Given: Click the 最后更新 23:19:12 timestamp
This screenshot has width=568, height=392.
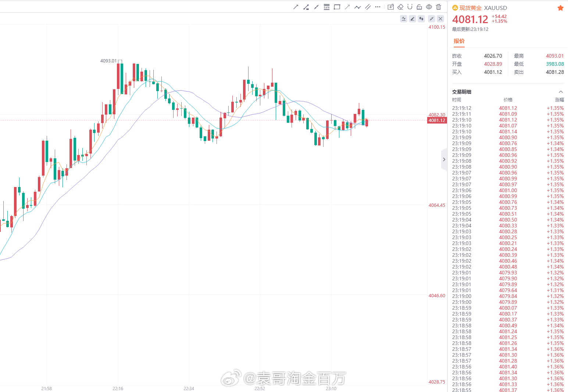Looking at the screenshot, I should pyautogui.click(x=470, y=29).
